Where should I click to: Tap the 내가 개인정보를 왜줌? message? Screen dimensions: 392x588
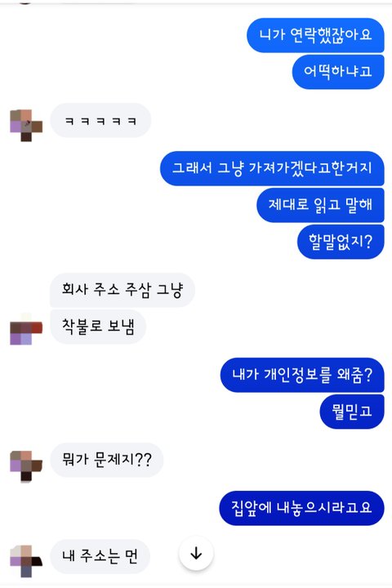click(x=302, y=375)
